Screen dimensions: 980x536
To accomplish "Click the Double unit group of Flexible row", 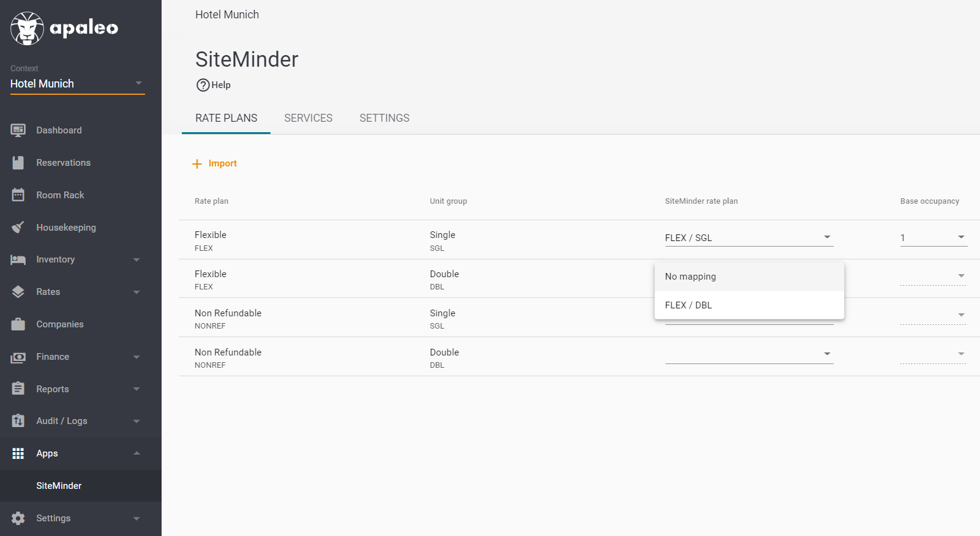I will (444, 274).
